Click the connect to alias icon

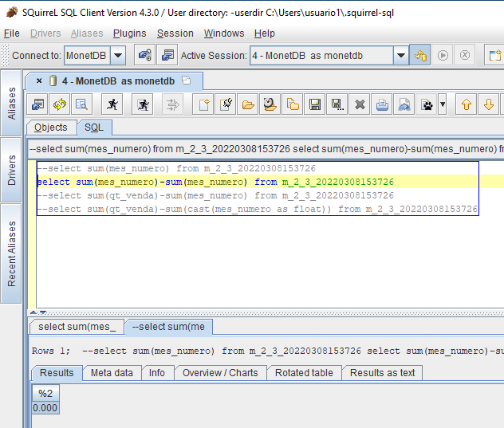(144, 55)
